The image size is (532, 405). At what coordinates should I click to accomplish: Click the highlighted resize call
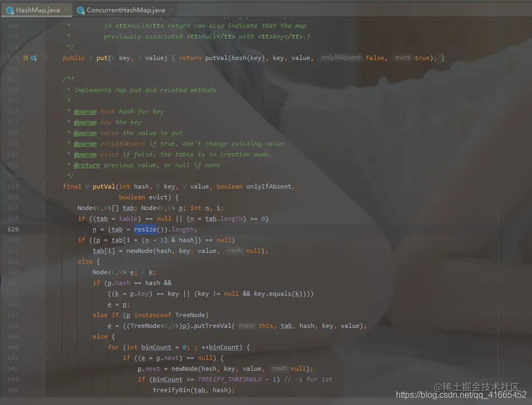(x=145, y=229)
